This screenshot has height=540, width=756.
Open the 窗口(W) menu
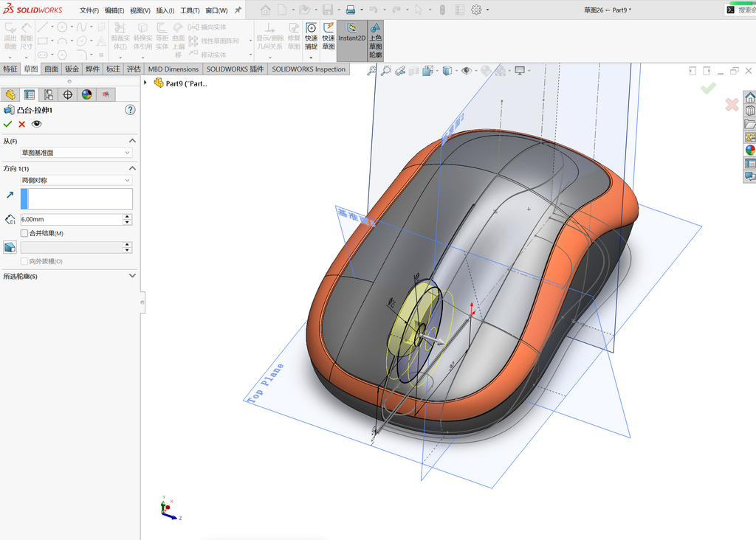coord(216,10)
